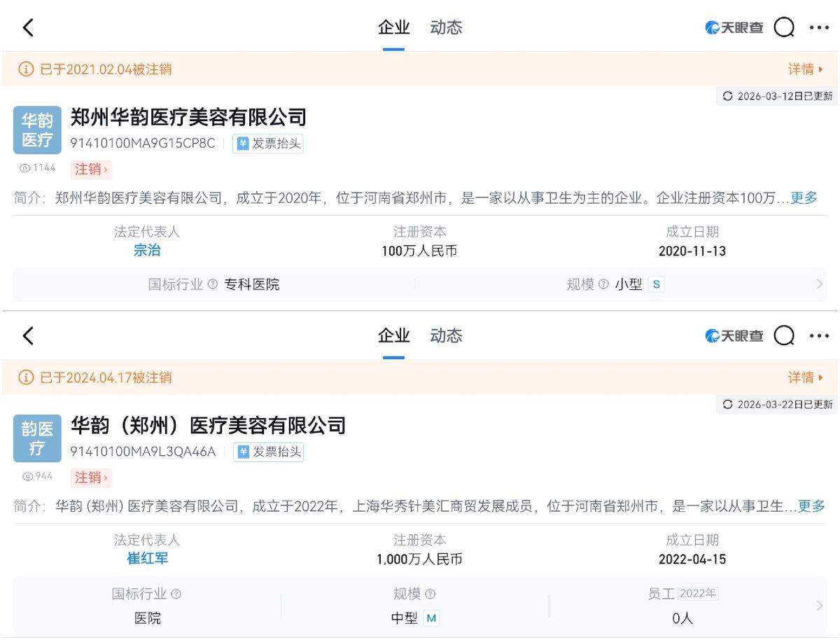
Task: Switch to 动态 tab in top panel
Action: pos(446,28)
